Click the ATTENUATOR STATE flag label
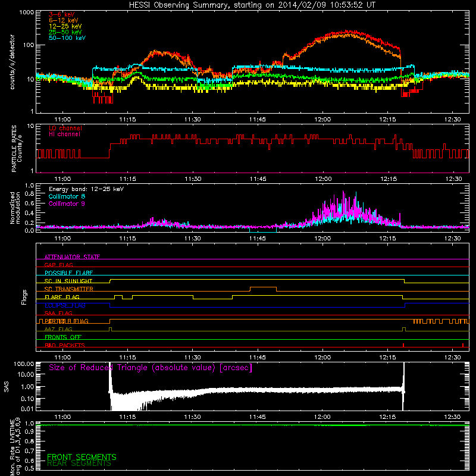This screenshot has height=476, width=476. point(72,257)
